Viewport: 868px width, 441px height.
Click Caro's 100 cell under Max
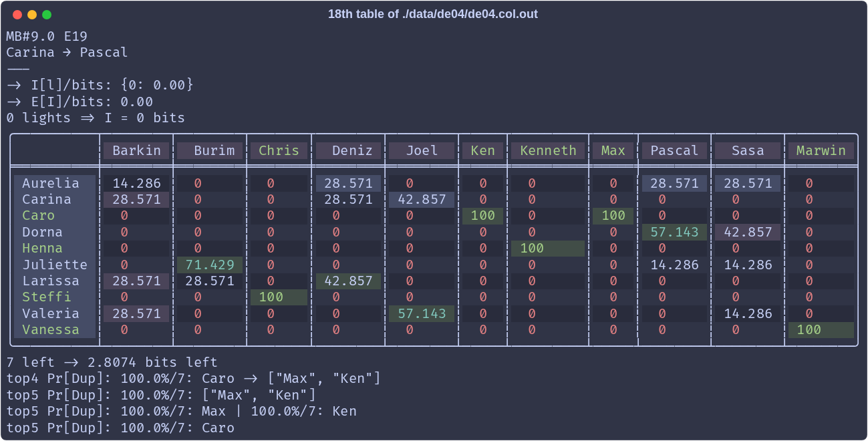coord(613,215)
